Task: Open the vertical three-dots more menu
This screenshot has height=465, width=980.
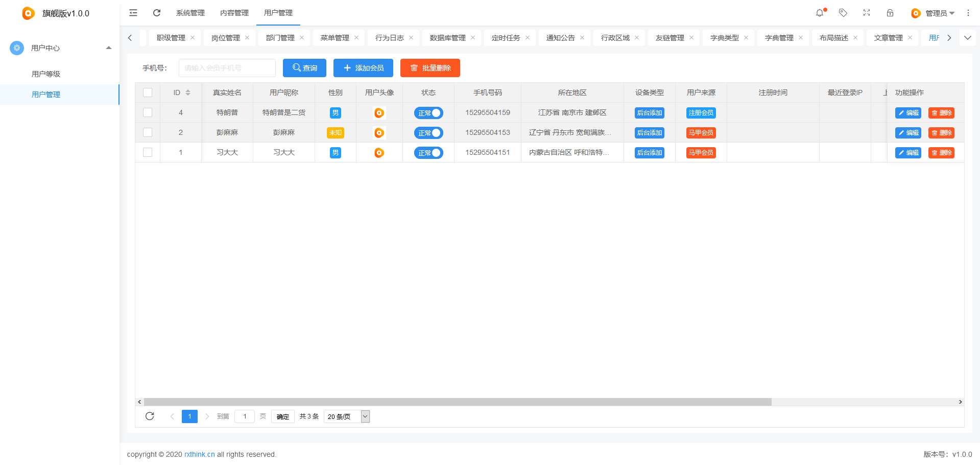Action: click(968, 13)
